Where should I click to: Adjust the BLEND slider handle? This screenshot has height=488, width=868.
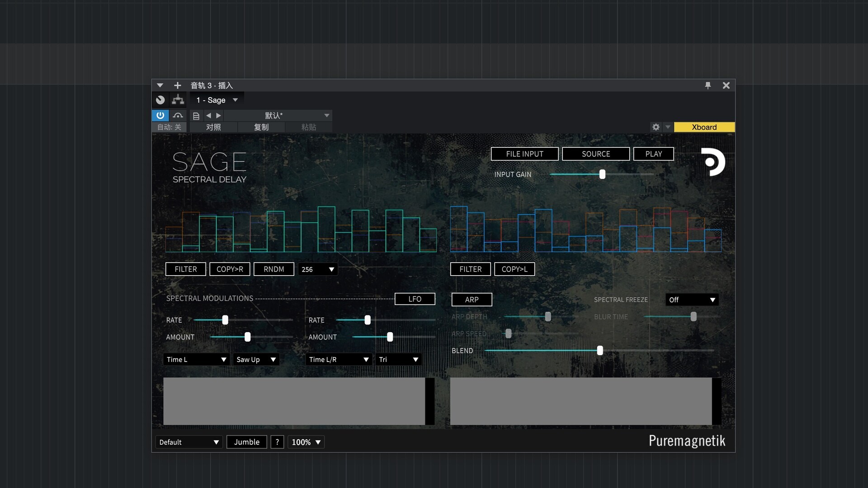(600, 350)
